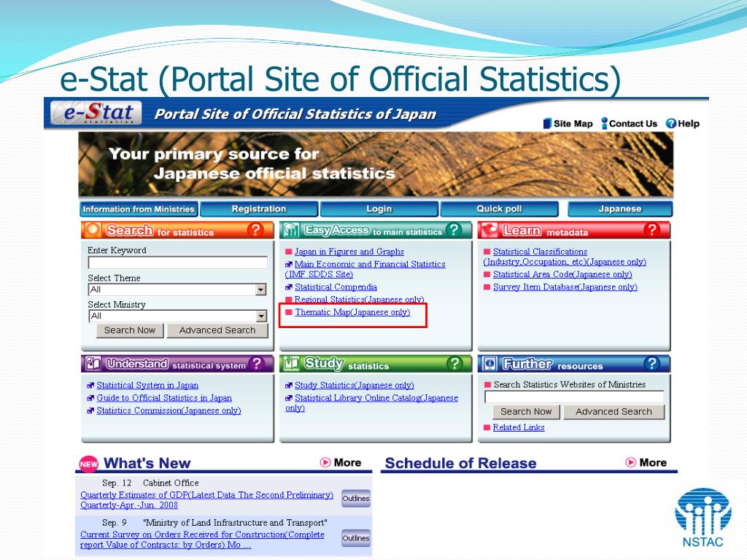Click Search Now in Further resources
Screen dimensions: 747x560
click(x=526, y=412)
